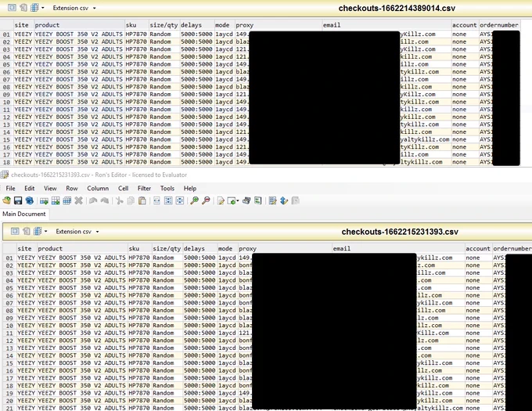
Task: Paste from the clipboard icon
Action: 142,200
